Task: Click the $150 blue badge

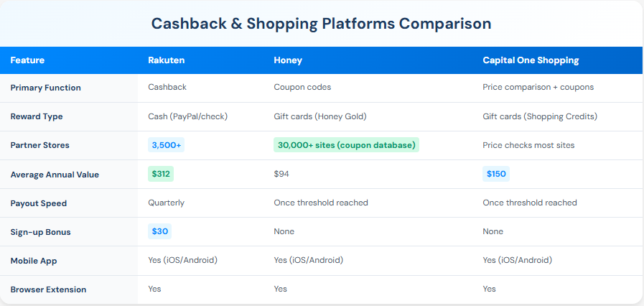Action: (x=496, y=174)
